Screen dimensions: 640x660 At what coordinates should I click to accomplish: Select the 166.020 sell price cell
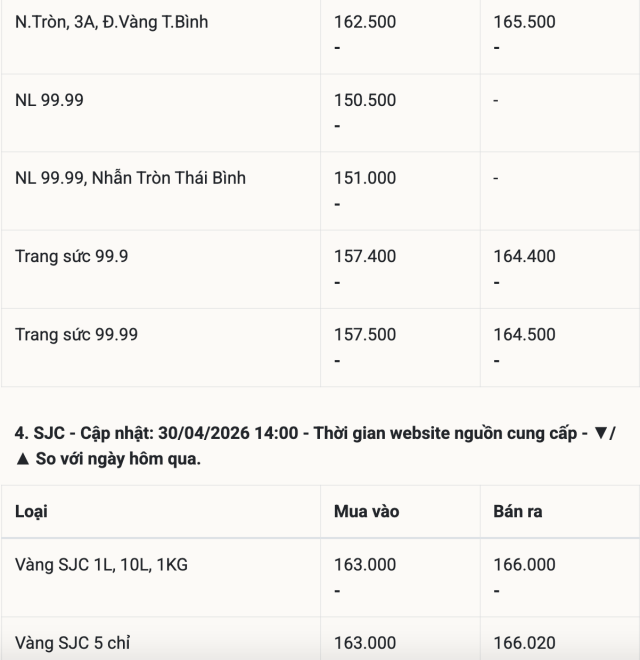point(524,643)
